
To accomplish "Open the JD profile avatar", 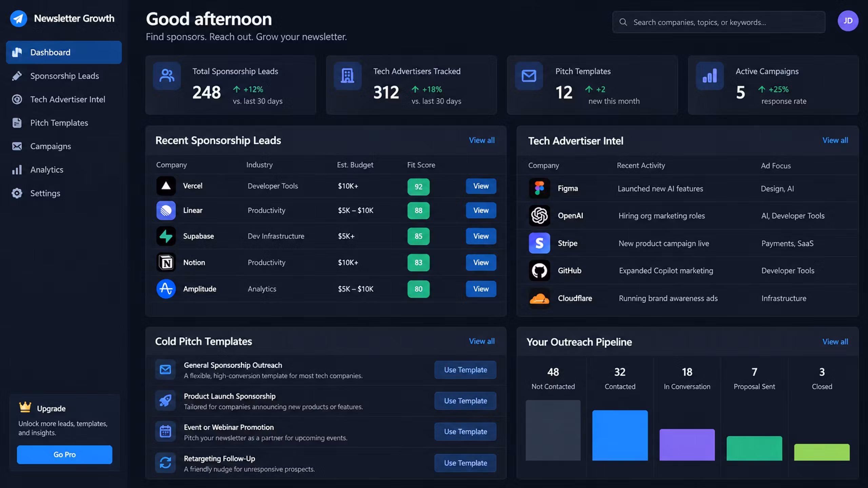I will point(848,21).
